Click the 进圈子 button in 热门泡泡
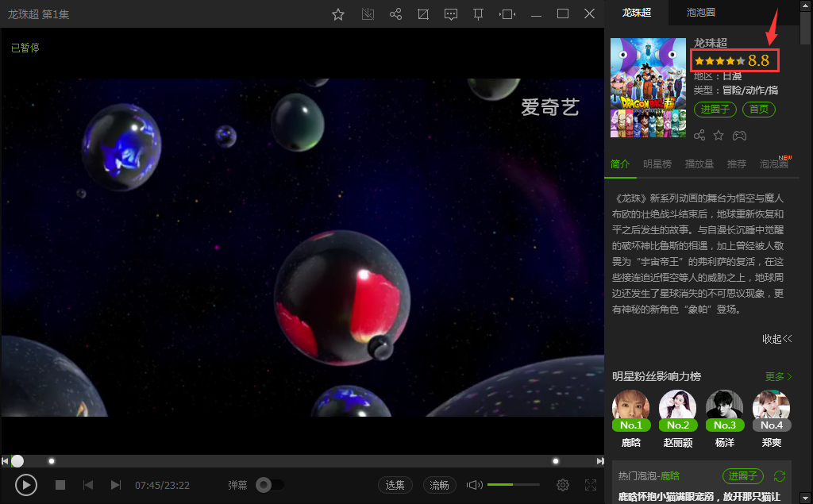The width and height of the screenshot is (813, 504). 743,476
